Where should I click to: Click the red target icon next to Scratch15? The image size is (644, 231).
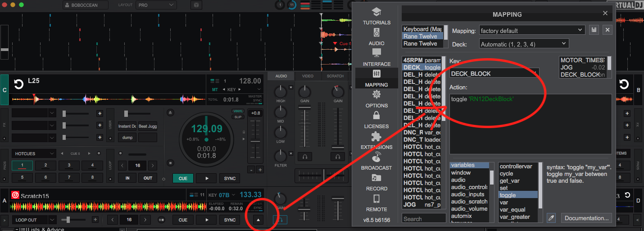pyautogui.click(x=15, y=195)
